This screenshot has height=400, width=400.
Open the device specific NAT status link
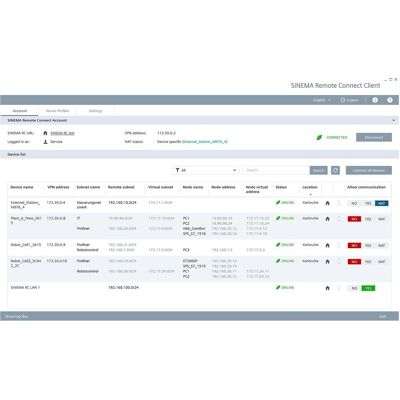[x=205, y=142]
